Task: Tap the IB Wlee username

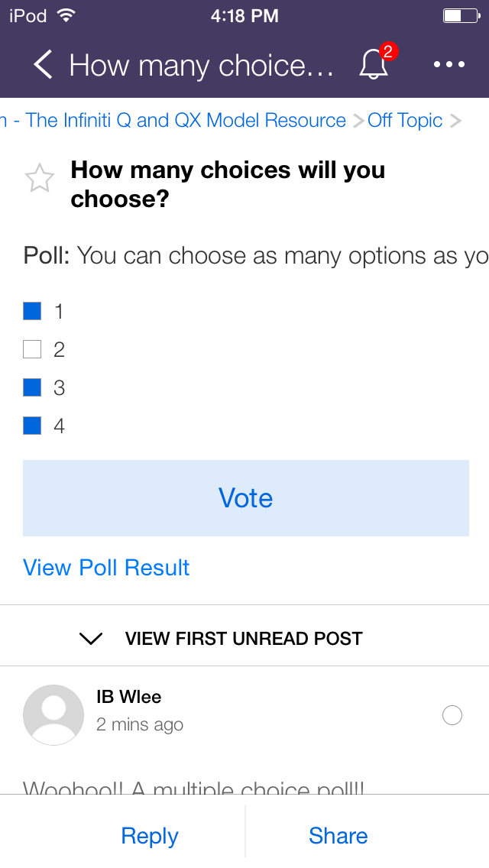Action: [x=128, y=697]
